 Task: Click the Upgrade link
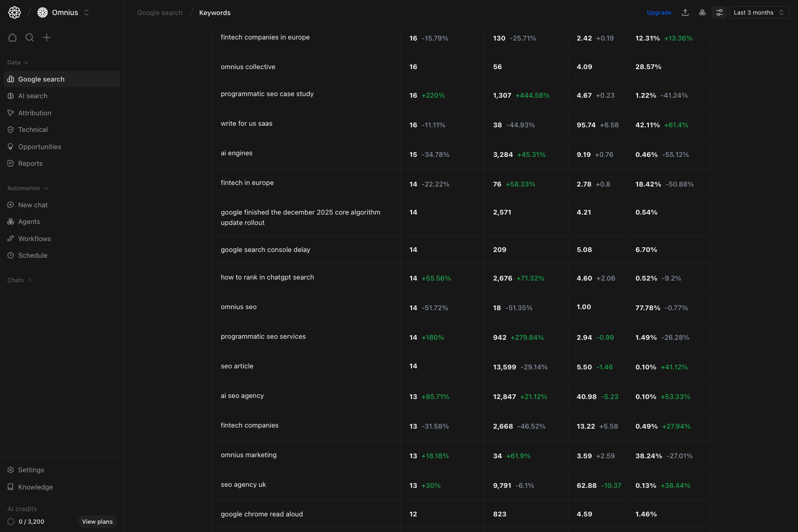[x=659, y=12]
